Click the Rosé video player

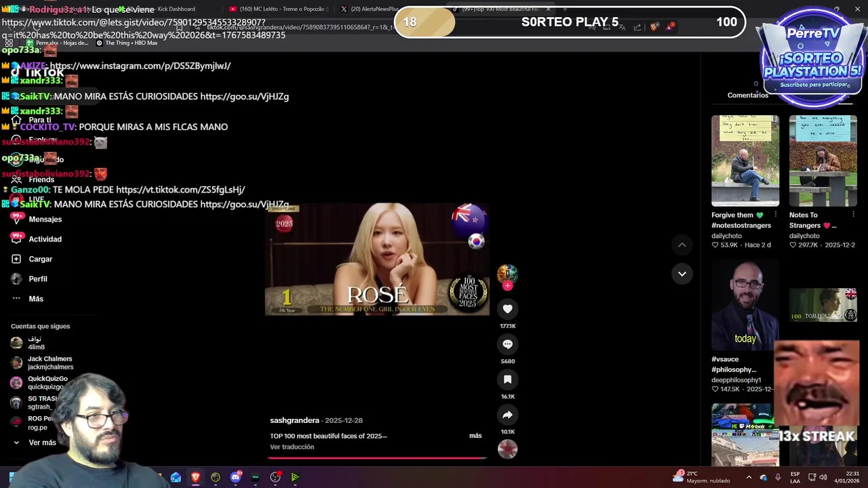[x=377, y=260]
